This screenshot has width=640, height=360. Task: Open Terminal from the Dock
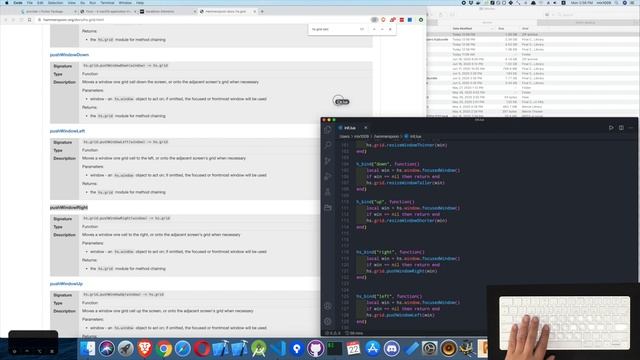(x=334, y=349)
